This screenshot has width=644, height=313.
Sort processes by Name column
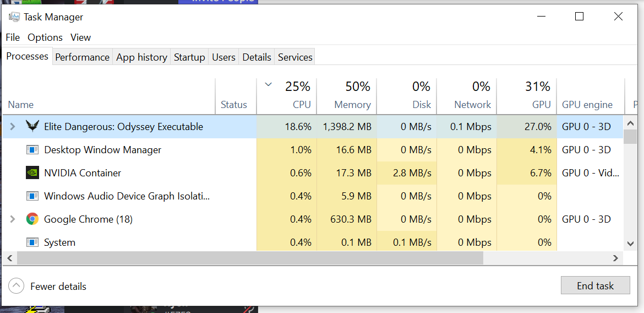point(109,96)
